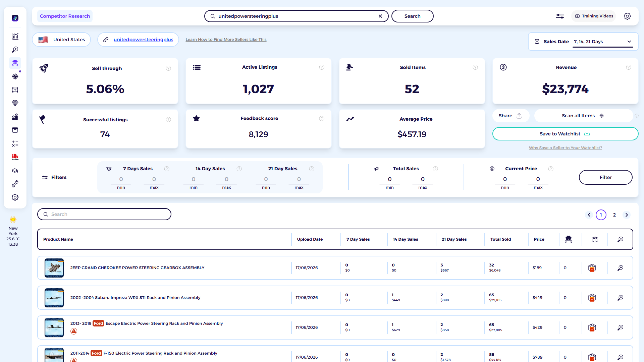Open Learn How to Find More Sellers link
The height and width of the screenshot is (362, 644).
(226, 40)
